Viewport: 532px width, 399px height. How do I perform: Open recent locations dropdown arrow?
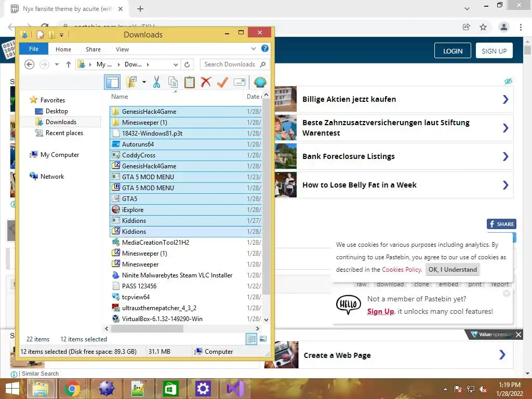57,64
